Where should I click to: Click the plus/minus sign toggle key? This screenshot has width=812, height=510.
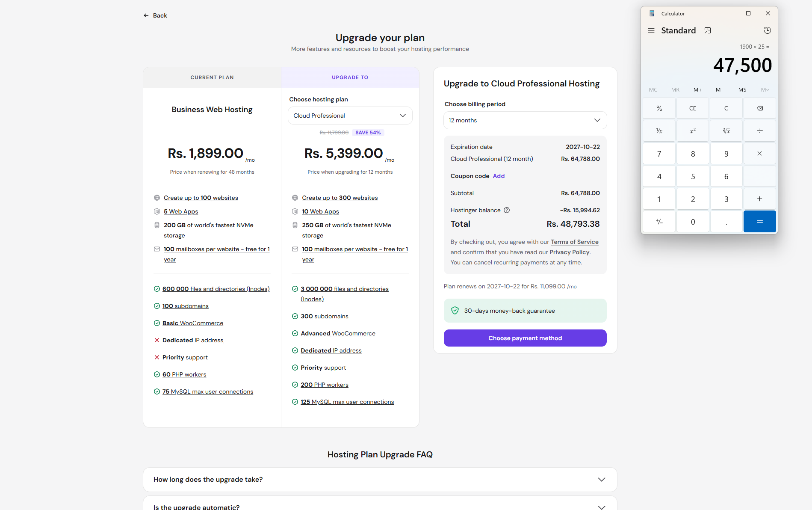point(659,222)
